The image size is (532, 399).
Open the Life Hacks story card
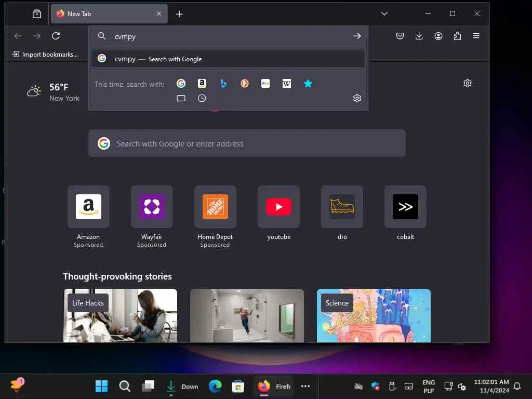click(121, 315)
